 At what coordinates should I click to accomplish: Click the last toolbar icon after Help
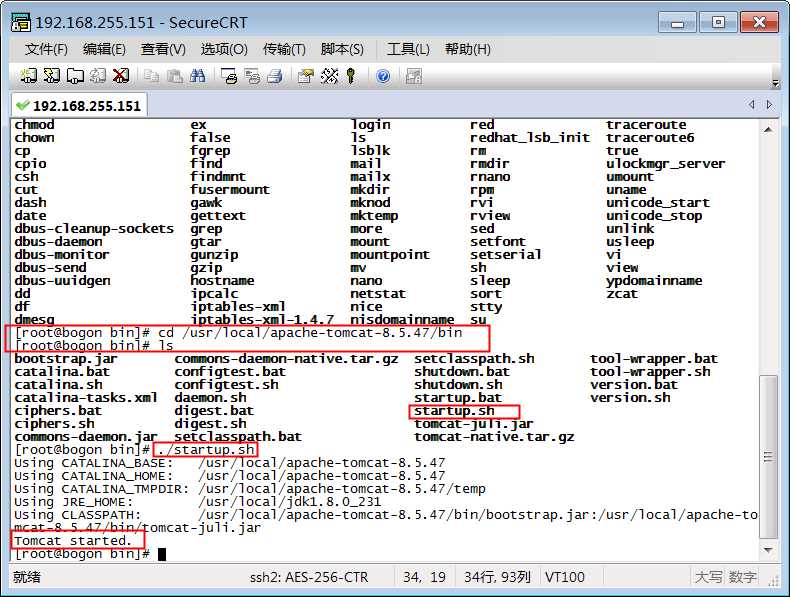click(414, 76)
